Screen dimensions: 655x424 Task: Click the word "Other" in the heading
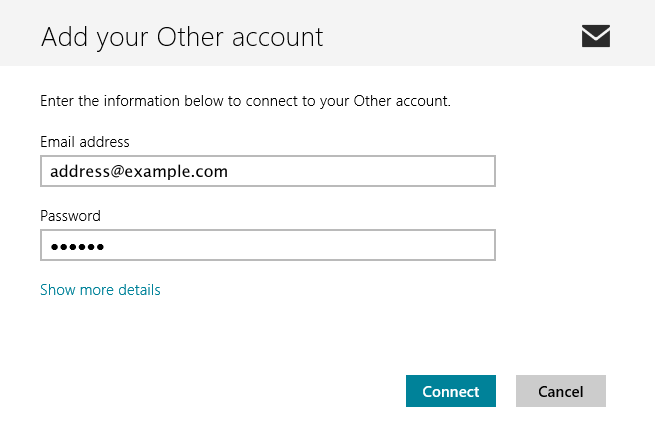[191, 37]
